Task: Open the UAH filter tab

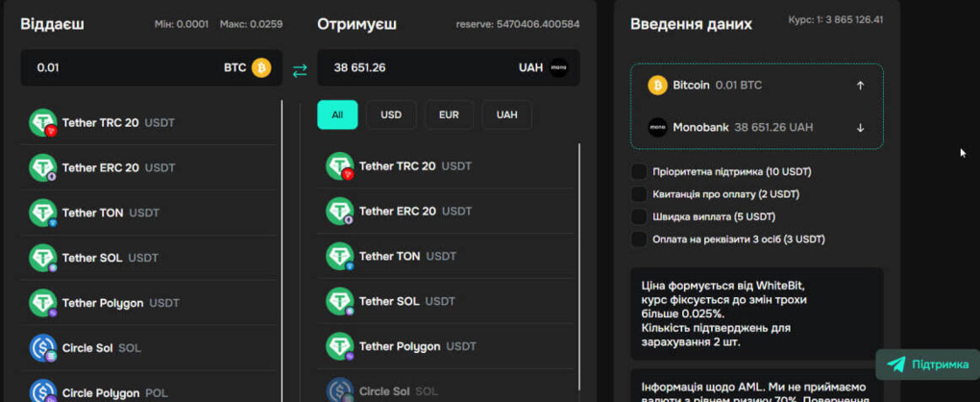Action: [x=506, y=115]
